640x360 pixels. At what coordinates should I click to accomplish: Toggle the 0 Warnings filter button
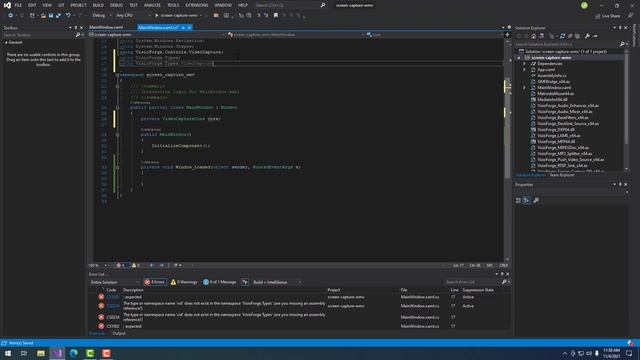tap(184, 282)
